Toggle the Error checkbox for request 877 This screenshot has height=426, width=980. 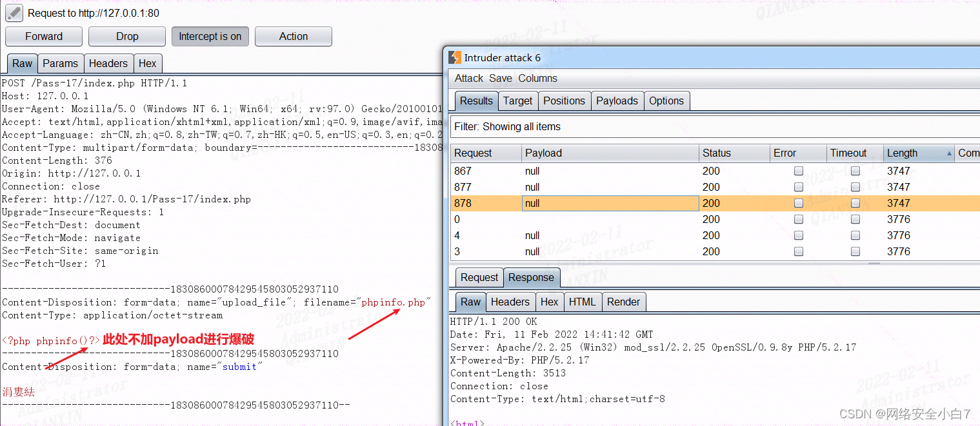(799, 187)
